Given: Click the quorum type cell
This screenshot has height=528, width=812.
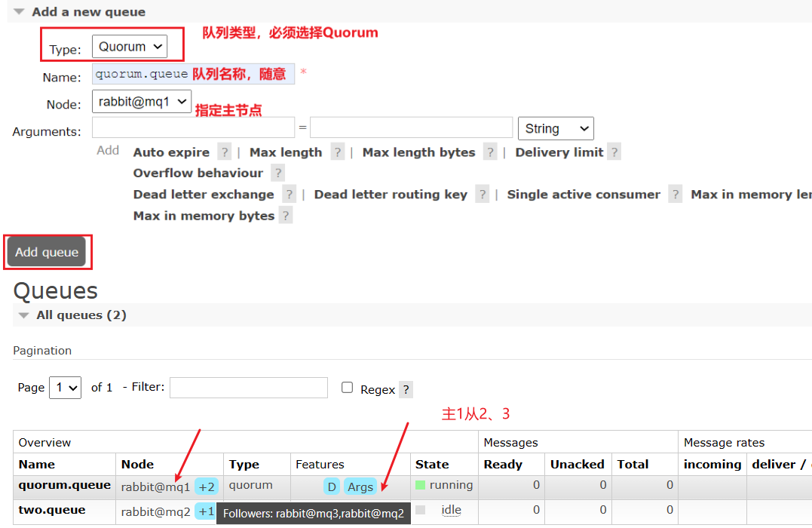Looking at the screenshot, I should [x=250, y=485].
